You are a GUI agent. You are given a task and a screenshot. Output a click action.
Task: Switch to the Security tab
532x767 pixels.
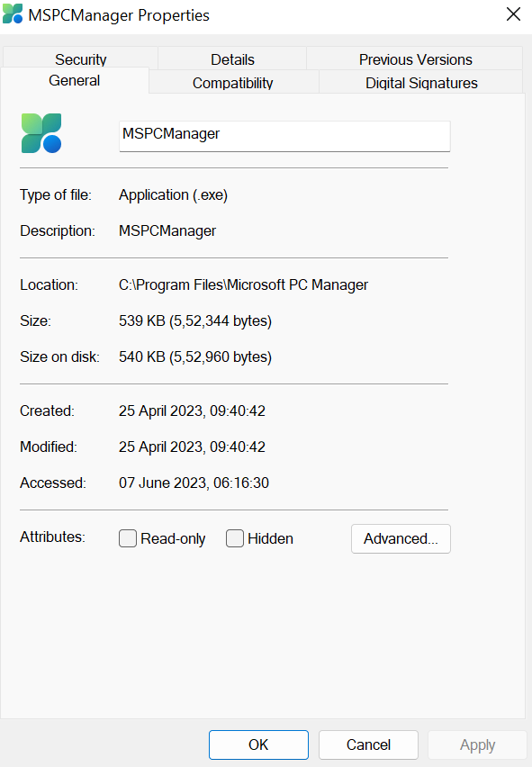pyautogui.click(x=81, y=59)
